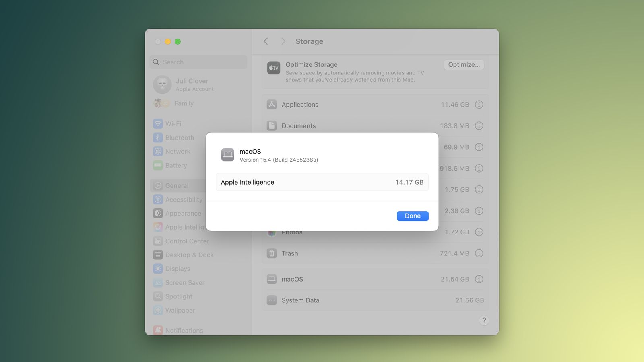Open Juli Clover Apple Account
Image resolution: width=644 pixels, height=362 pixels.
click(192, 84)
